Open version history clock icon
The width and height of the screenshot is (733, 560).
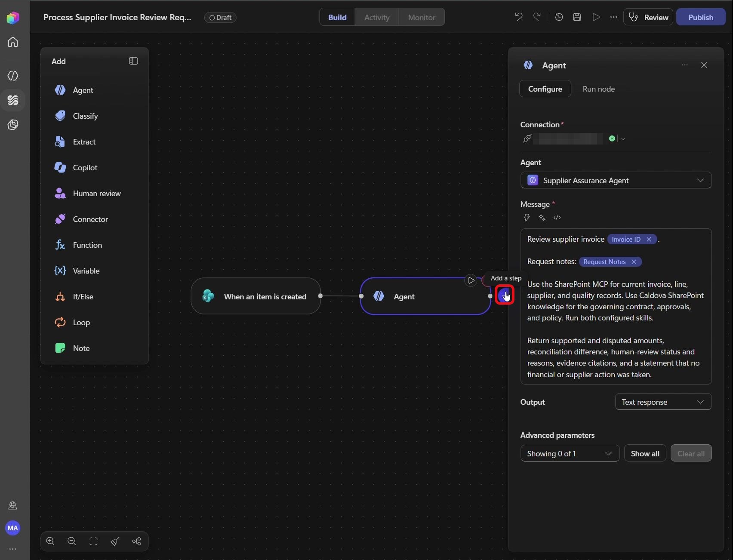coord(559,17)
